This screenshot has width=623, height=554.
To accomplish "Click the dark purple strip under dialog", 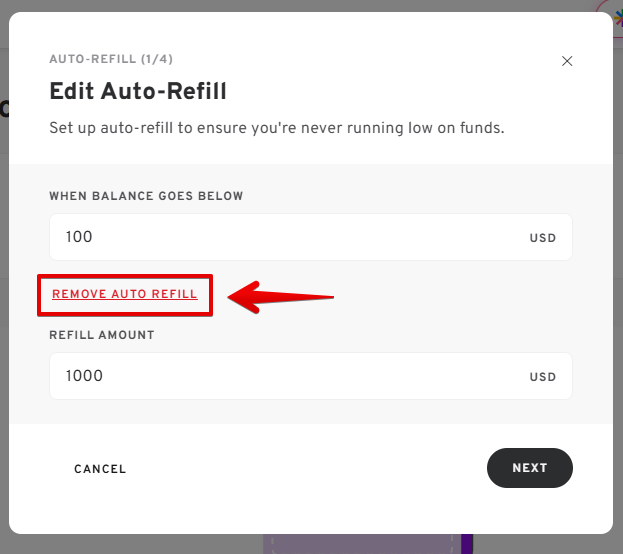I will pos(468,543).
